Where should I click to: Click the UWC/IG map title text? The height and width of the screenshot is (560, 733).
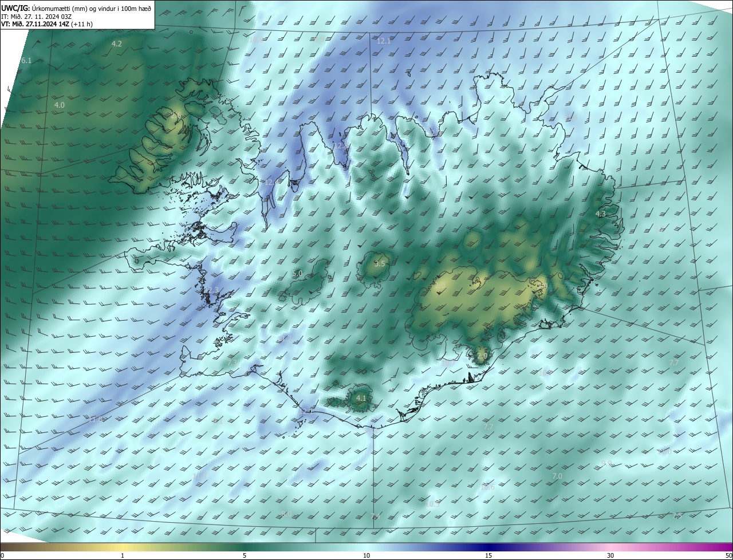pos(76,9)
